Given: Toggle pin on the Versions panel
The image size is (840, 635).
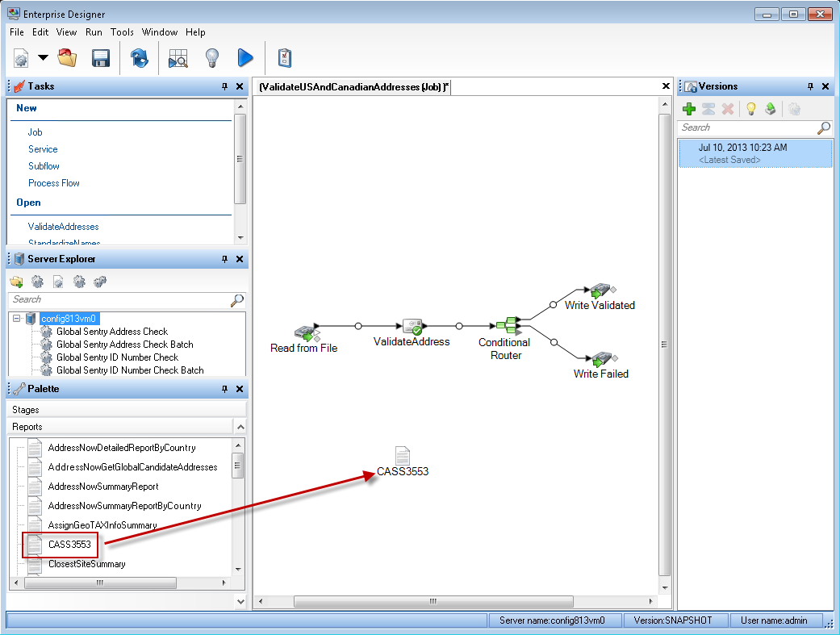Looking at the screenshot, I should point(810,86).
